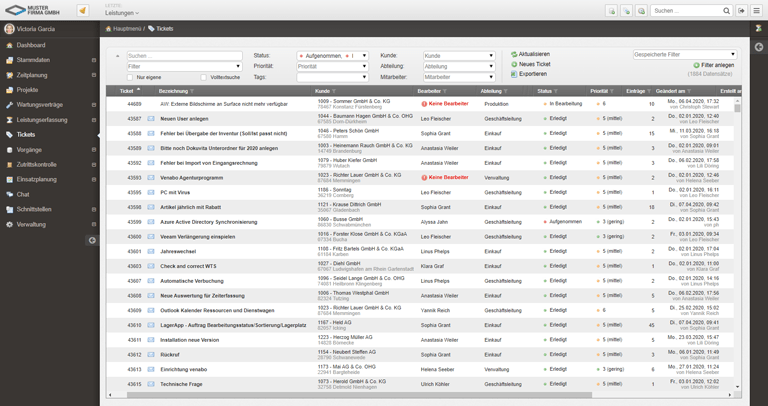Open the Status filter dropdown

[x=364, y=56]
